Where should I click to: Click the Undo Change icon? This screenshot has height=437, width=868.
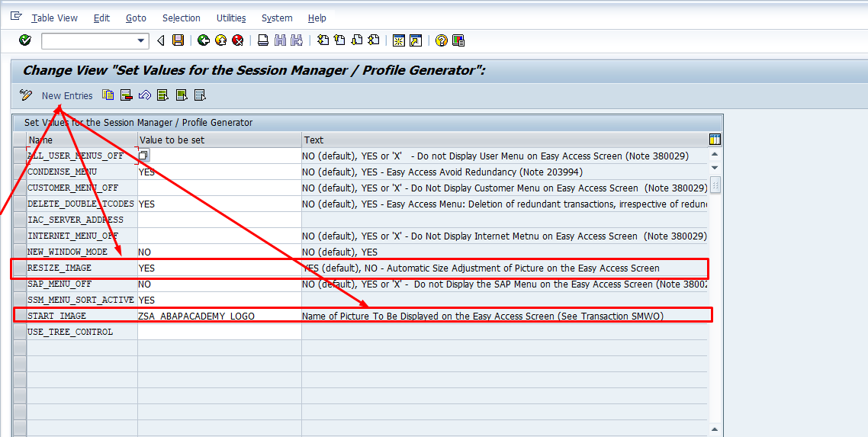pos(144,95)
